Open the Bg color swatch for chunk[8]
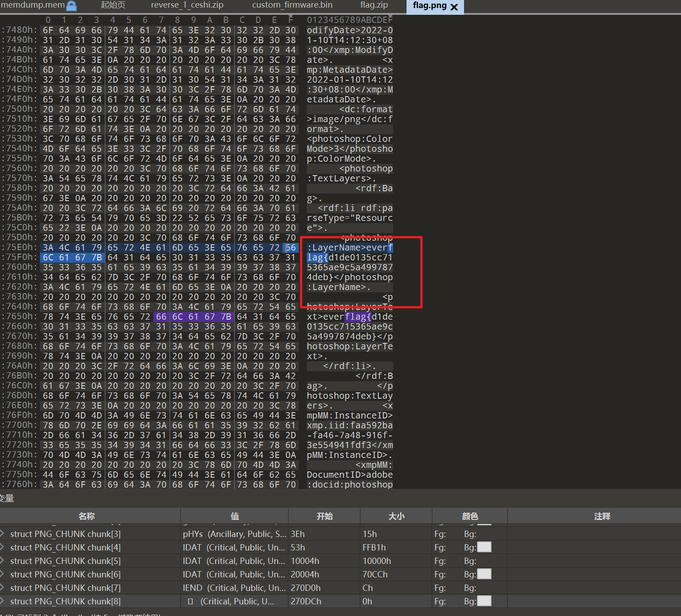Image resolution: width=681 pixels, height=616 pixels. pyautogui.click(x=484, y=601)
